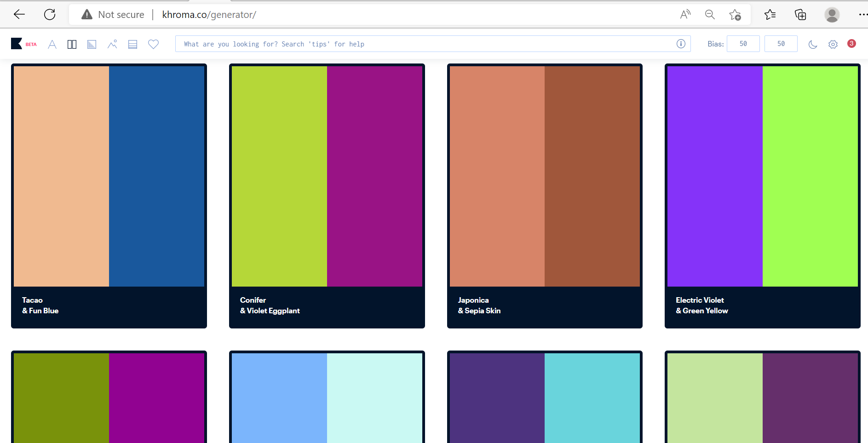Select the Gradient view icon

tap(92, 44)
